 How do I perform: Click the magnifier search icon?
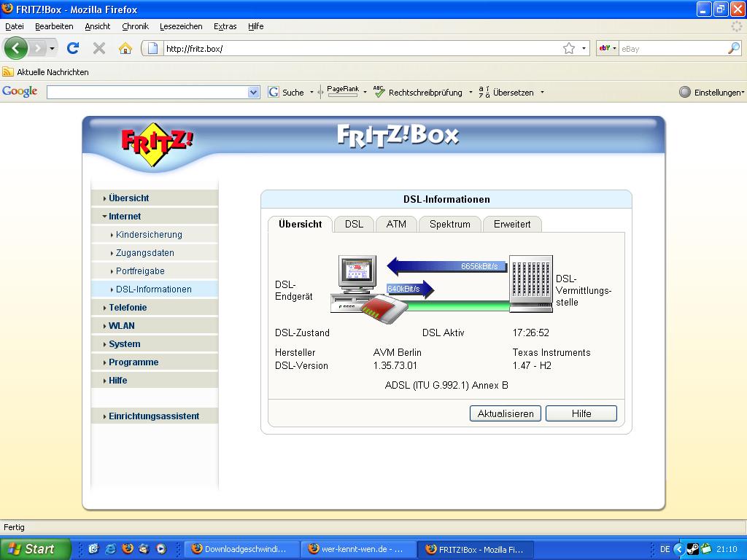tap(734, 48)
